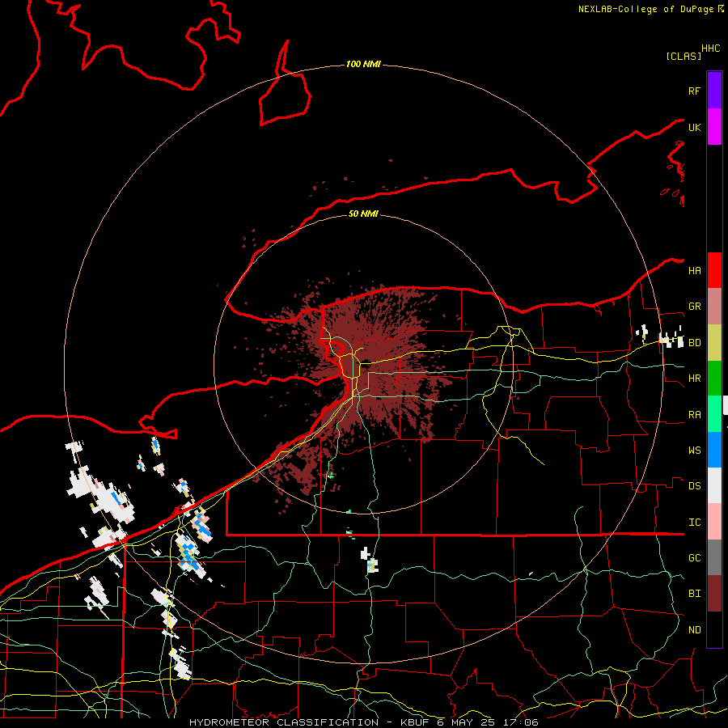The width and height of the screenshot is (728, 728).
Task: Select the BD yellow-olive legend swatch
Action: coord(714,343)
